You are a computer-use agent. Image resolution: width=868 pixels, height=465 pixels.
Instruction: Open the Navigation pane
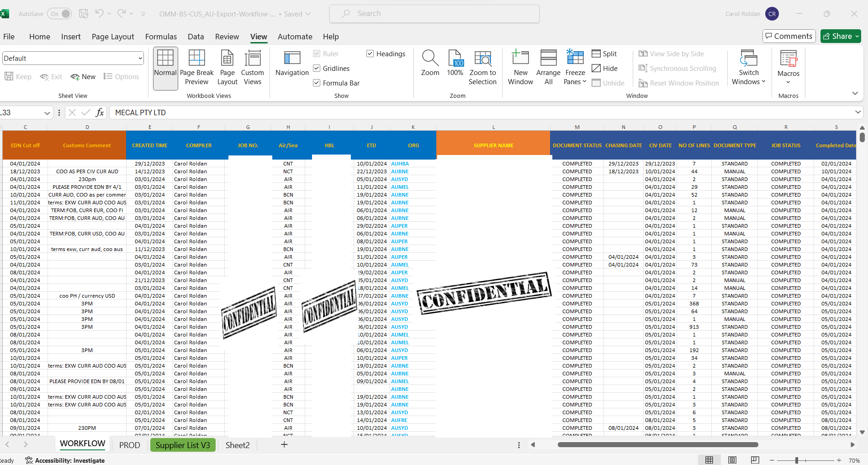pyautogui.click(x=292, y=64)
